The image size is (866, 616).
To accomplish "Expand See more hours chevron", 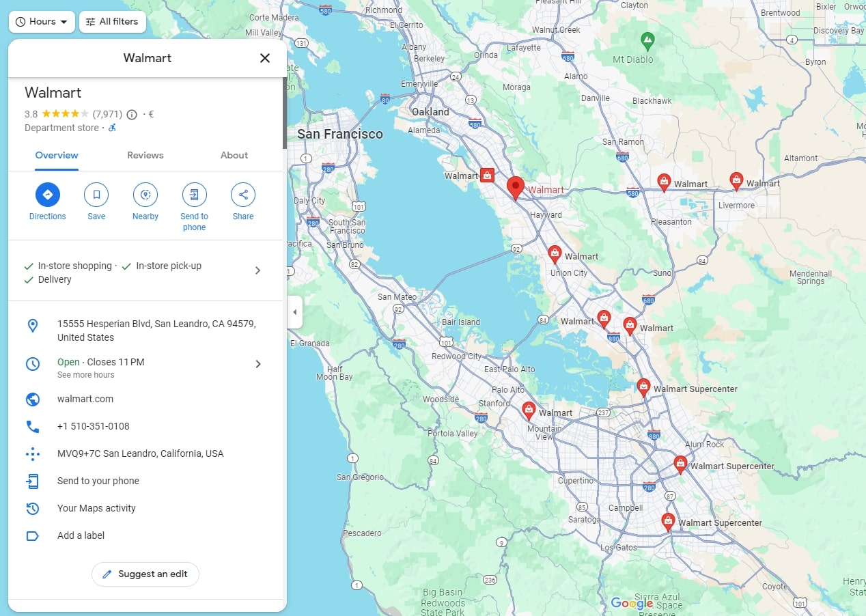I will tap(257, 364).
